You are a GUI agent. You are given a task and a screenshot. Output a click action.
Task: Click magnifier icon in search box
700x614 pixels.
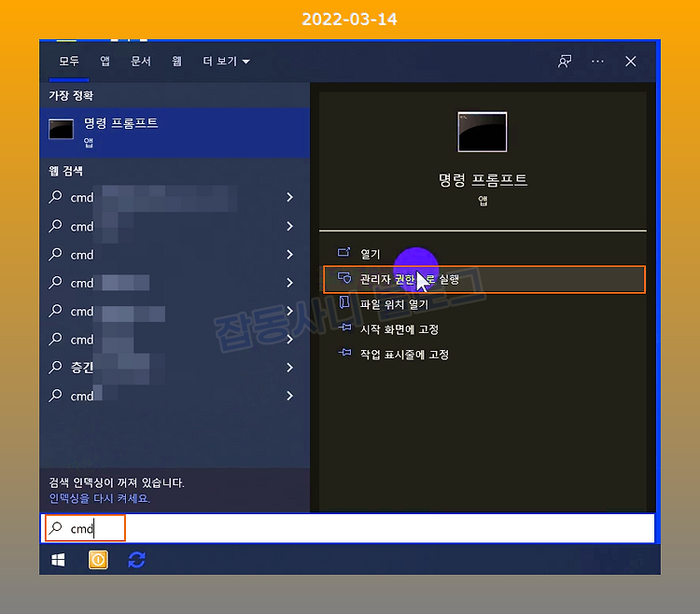point(55,528)
